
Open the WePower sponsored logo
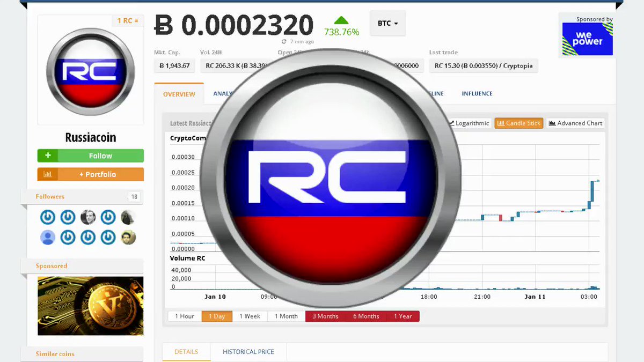click(587, 39)
